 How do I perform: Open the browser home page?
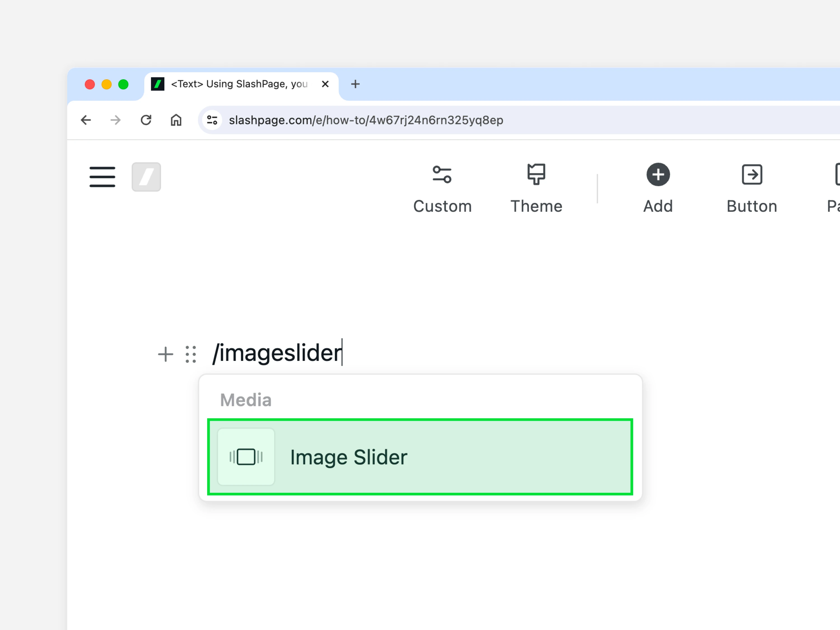click(176, 120)
